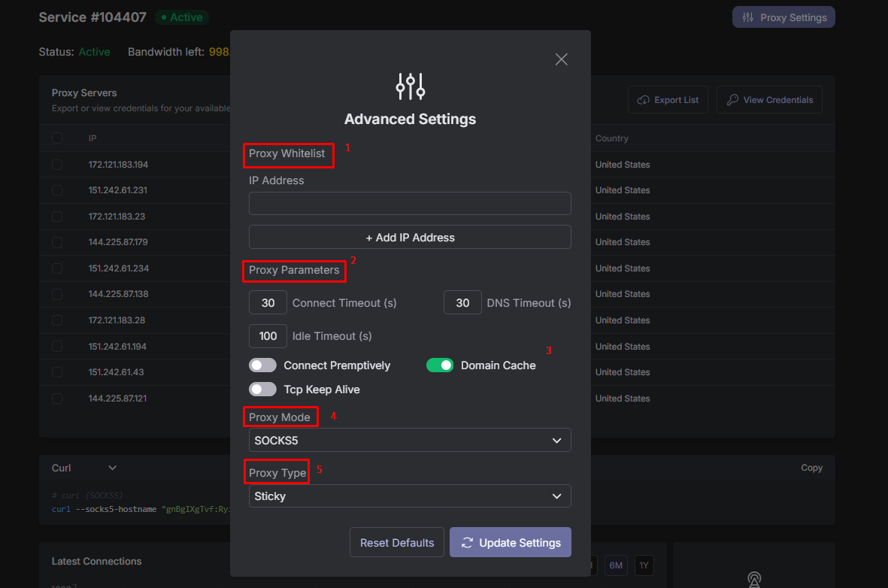
Task: Tick the checkbox for 151.242.61.231
Action: click(x=57, y=190)
